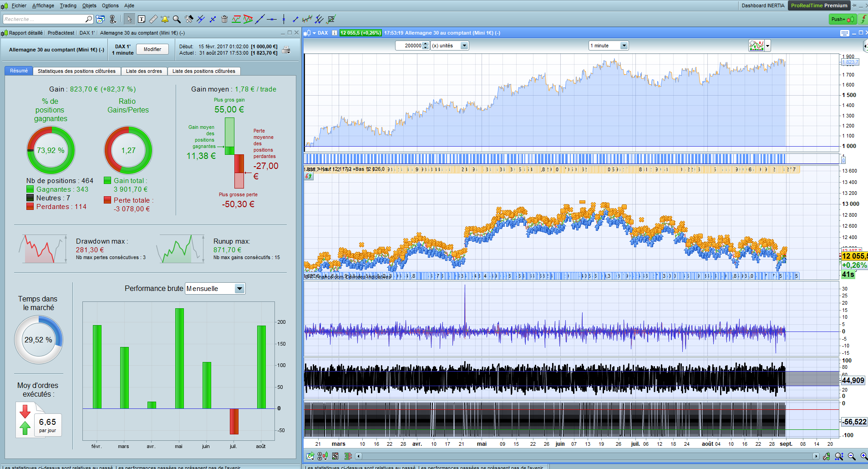
Task: Toggle the pin next to ProRealTime Premium
Action: [x=854, y=5]
